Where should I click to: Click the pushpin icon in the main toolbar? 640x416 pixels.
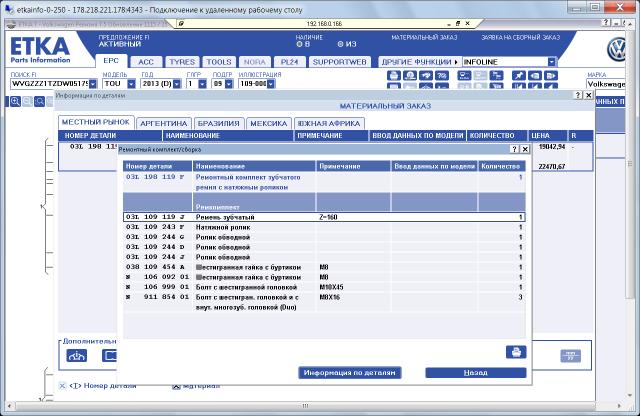pos(519,76)
